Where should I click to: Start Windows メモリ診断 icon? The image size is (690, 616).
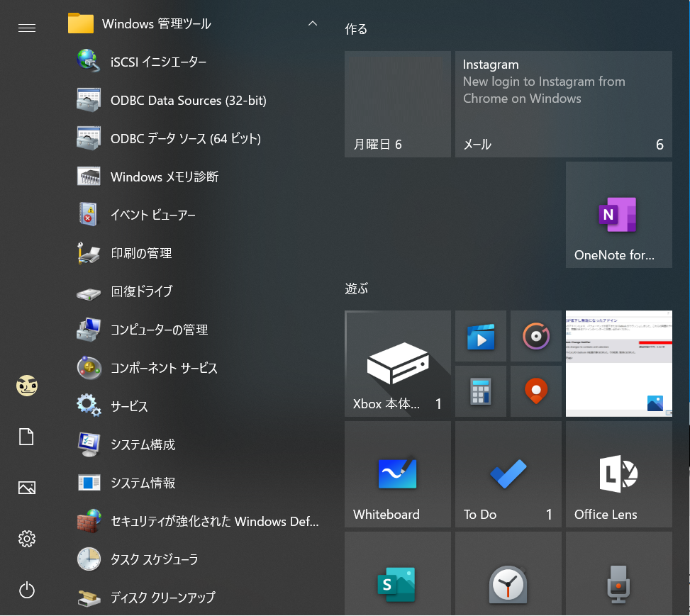tap(89, 177)
